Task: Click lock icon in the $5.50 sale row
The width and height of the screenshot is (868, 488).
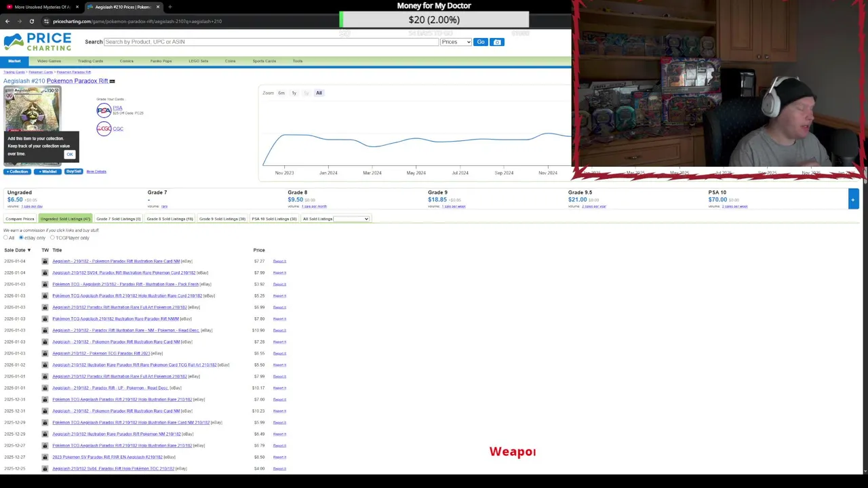Action: click(x=45, y=365)
